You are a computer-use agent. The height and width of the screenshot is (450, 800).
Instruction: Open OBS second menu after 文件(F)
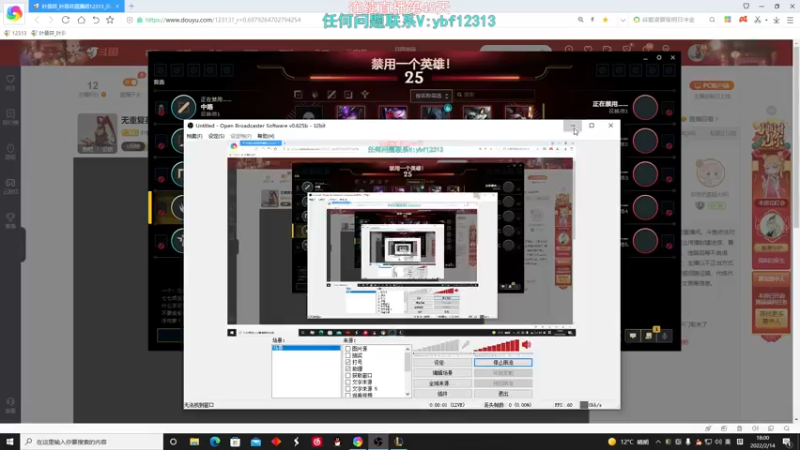pyautogui.click(x=216, y=136)
